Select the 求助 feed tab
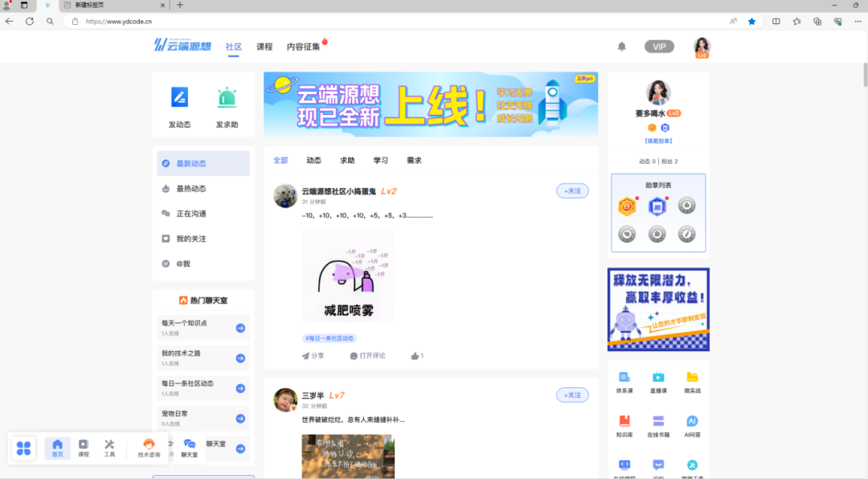 [347, 160]
